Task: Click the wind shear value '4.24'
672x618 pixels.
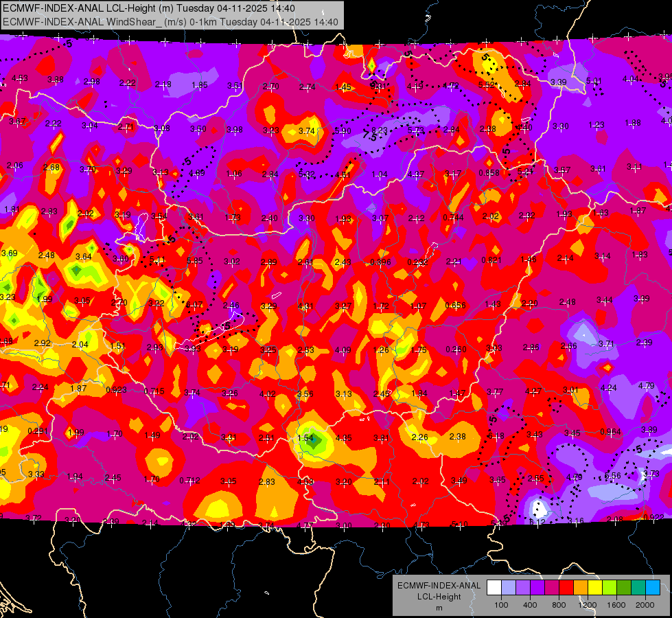Action: pos(609,388)
